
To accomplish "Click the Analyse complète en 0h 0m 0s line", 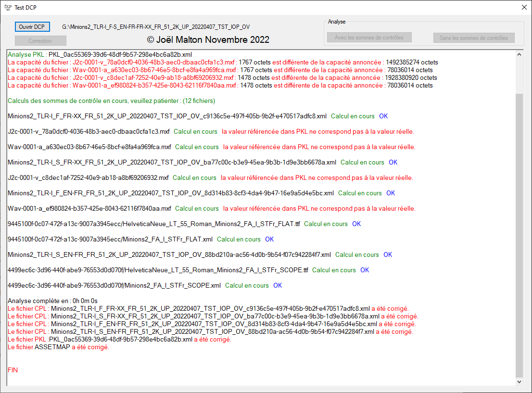I will tap(52, 301).
